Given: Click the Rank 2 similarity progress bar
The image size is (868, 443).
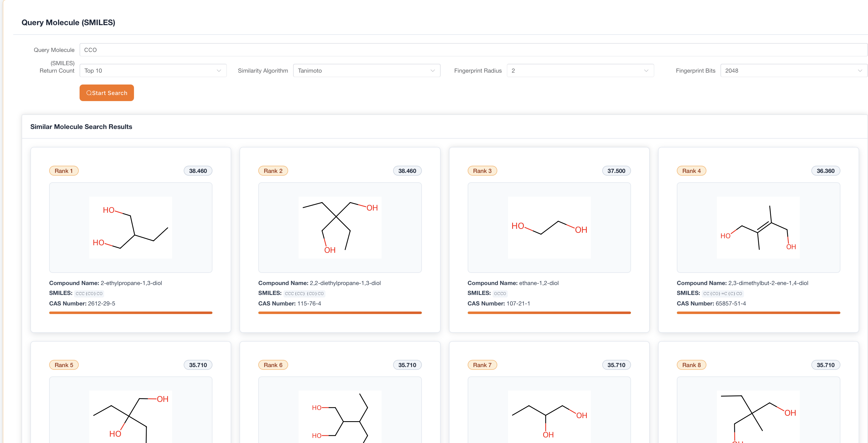Looking at the screenshot, I should [x=340, y=313].
